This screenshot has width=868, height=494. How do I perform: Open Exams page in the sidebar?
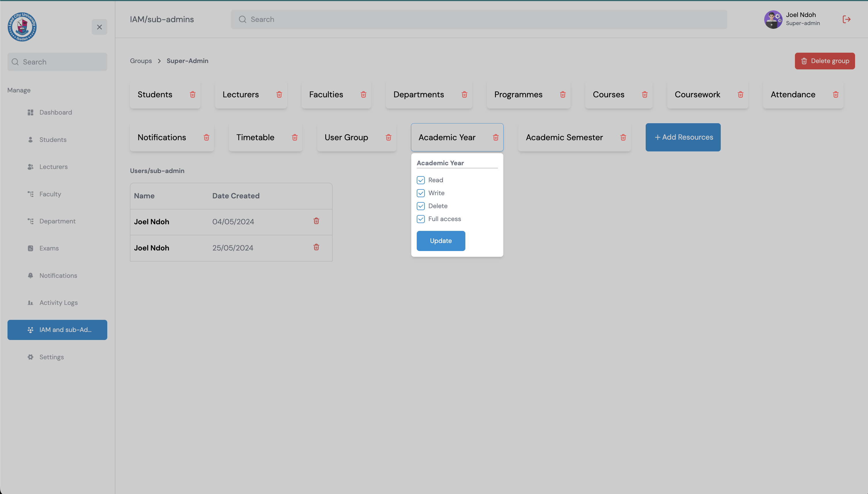click(57, 248)
